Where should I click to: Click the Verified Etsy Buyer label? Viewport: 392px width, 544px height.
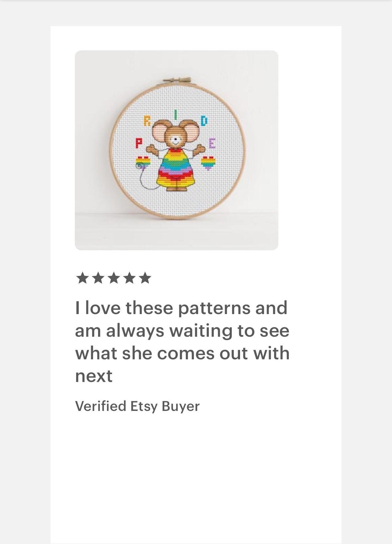tap(137, 406)
